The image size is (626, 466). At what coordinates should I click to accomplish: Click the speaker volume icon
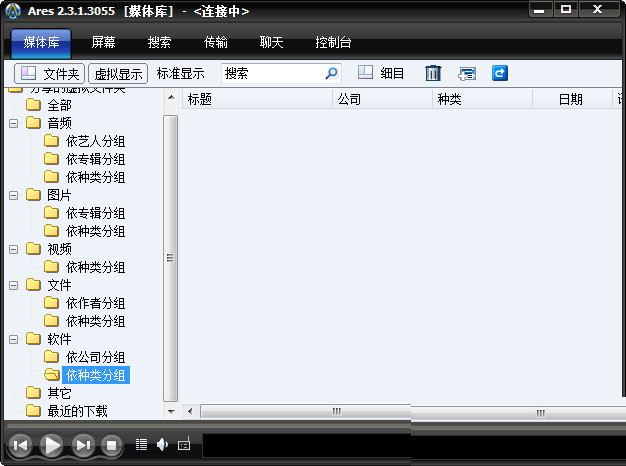coord(162,444)
